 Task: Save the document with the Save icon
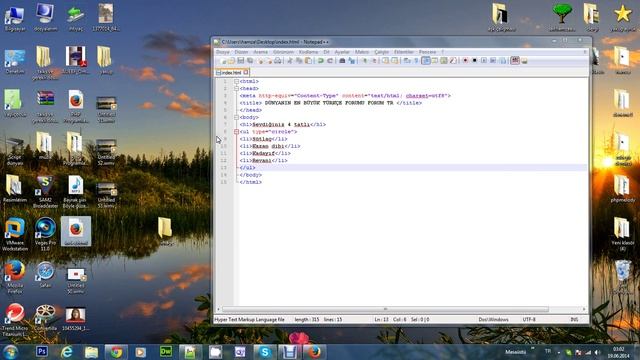pos(241,61)
